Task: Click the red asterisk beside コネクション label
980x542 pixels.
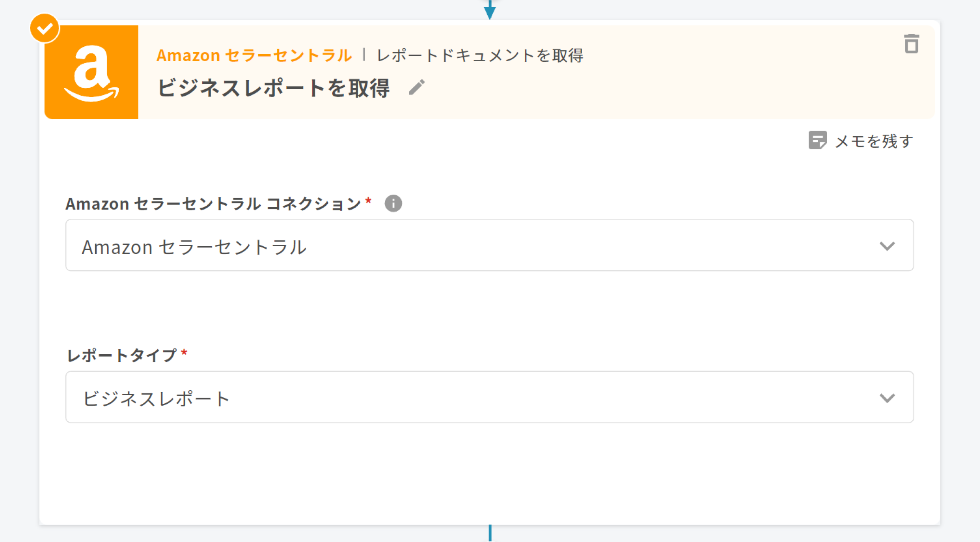Action: (368, 200)
